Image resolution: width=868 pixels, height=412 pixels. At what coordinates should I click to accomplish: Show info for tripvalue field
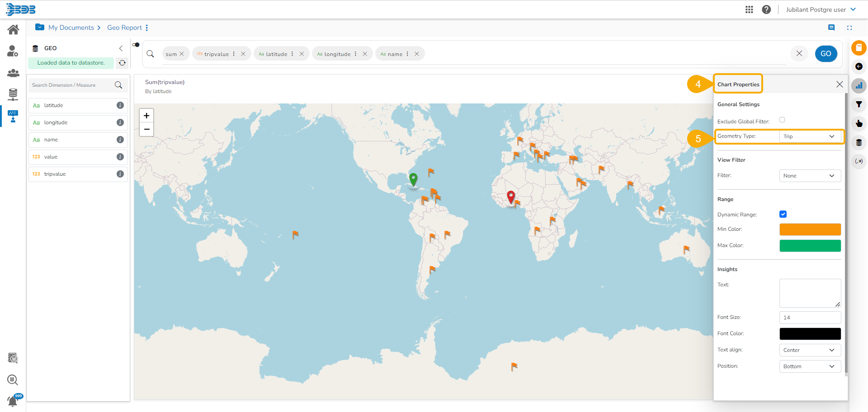[x=120, y=174]
